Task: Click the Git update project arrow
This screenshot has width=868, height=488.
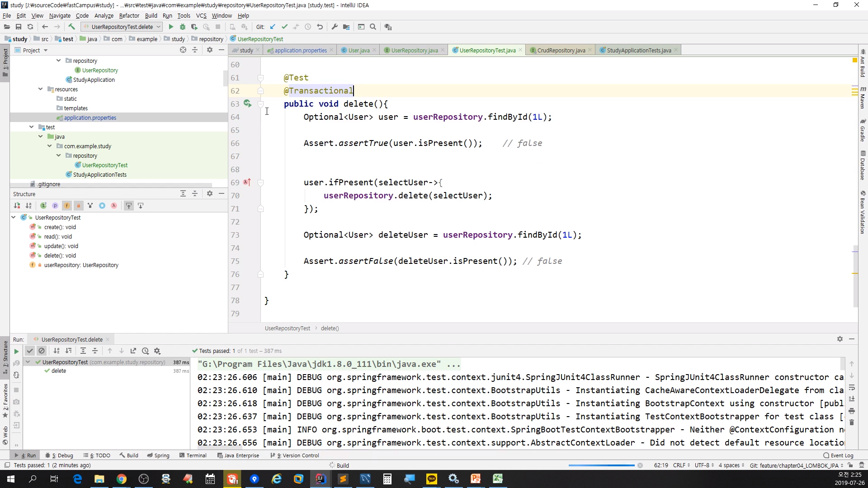Action: point(273,27)
